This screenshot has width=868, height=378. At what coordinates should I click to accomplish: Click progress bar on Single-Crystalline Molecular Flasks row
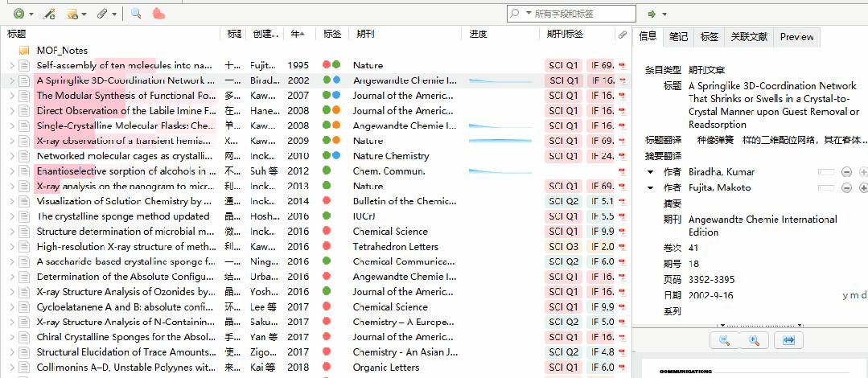tap(500, 126)
